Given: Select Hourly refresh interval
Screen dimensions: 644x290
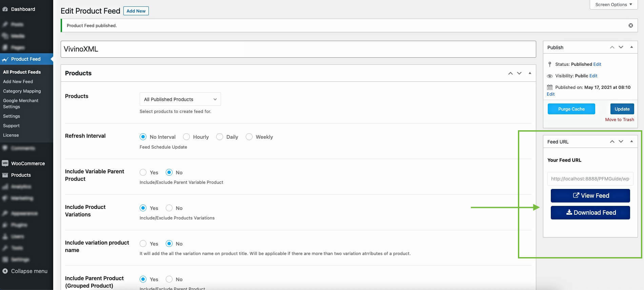Looking at the screenshot, I should pos(186,137).
